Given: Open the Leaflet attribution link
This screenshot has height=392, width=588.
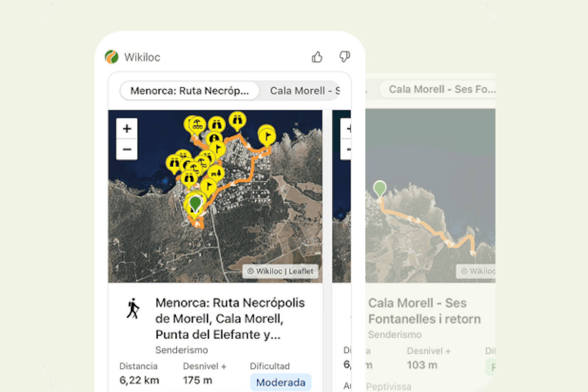Looking at the screenshot, I should pos(302,271).
